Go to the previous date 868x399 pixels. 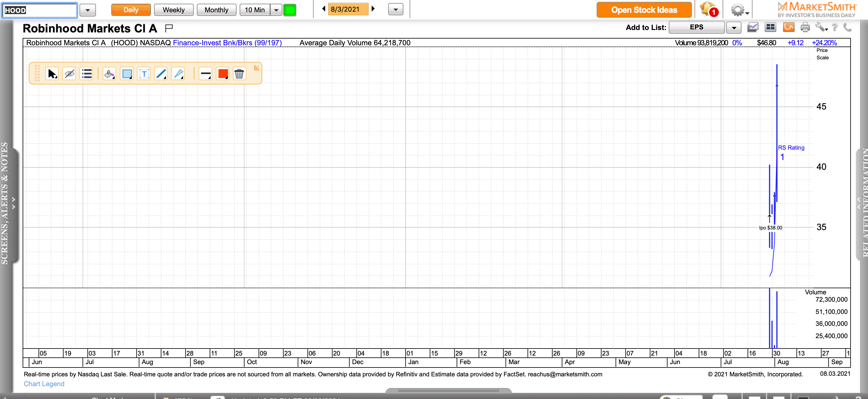tap(323, 9)
